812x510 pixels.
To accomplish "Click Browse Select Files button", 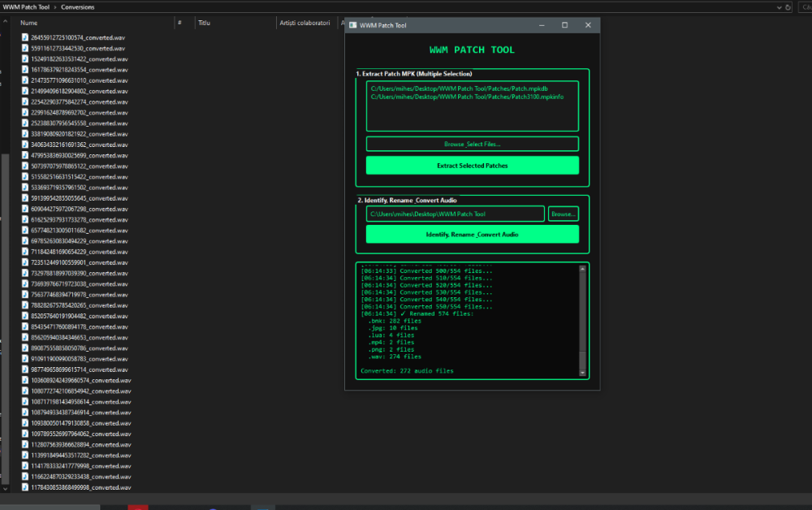I will coord(472,144).
